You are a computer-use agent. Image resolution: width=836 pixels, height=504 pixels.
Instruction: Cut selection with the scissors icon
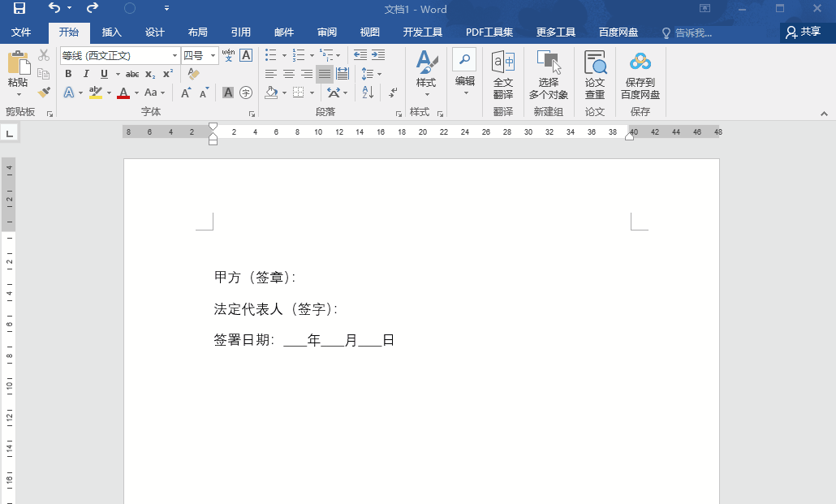pos(44,55)
